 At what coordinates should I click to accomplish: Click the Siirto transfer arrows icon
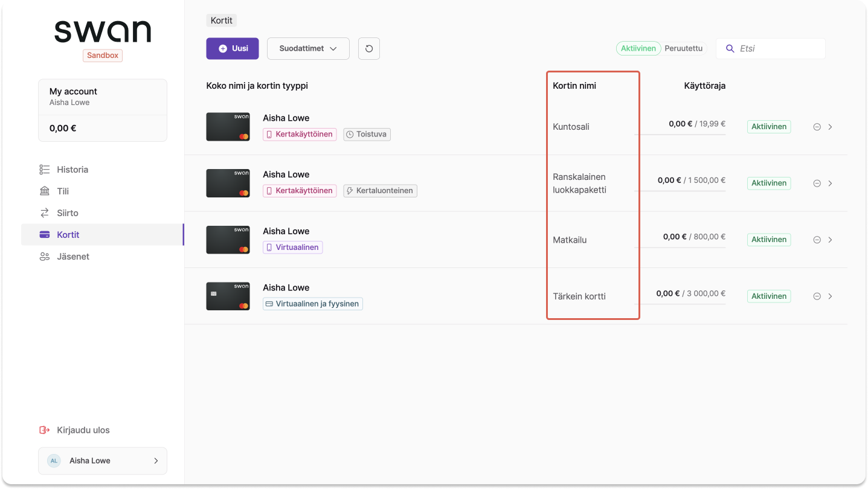[44, 213]
